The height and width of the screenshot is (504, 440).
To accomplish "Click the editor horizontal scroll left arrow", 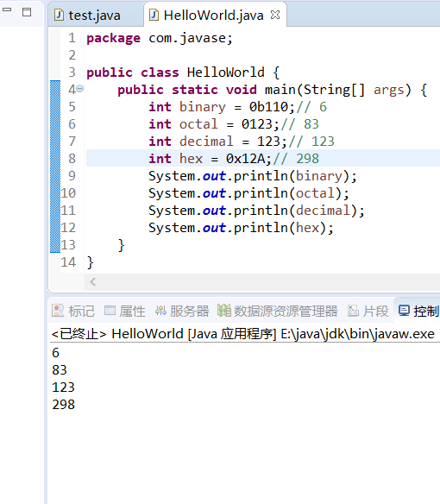I will 93,282.
